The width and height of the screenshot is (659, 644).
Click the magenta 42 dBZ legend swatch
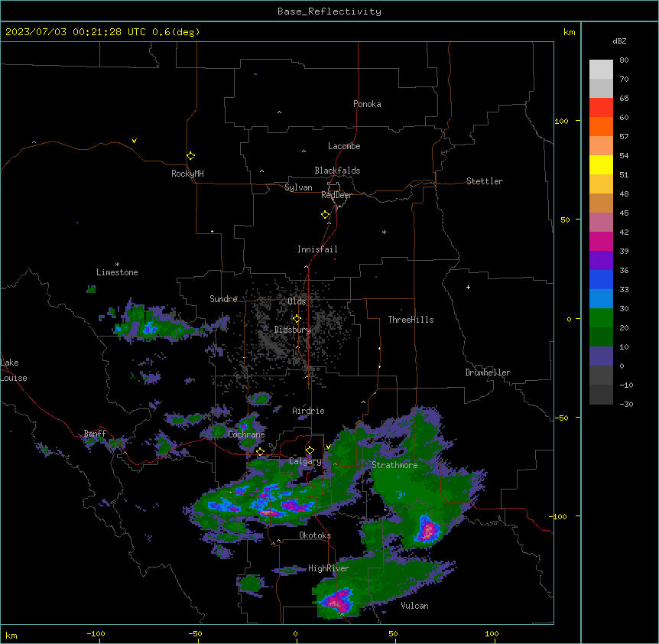pos(601,241)
